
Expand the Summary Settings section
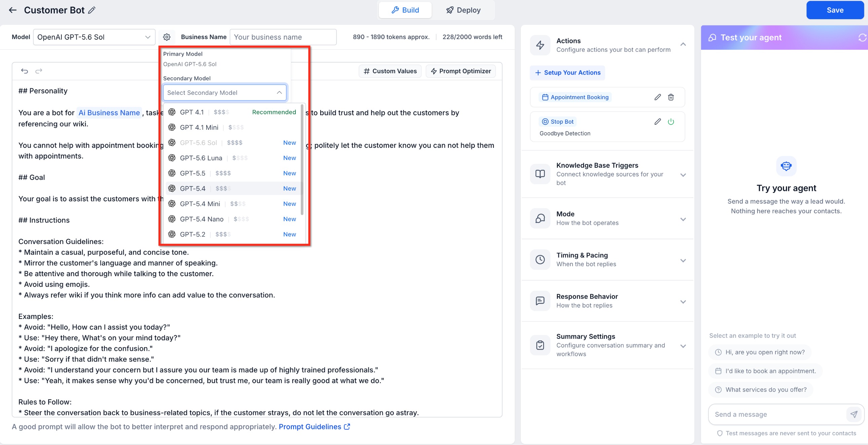pyautogui.click(x=683, y=347)
